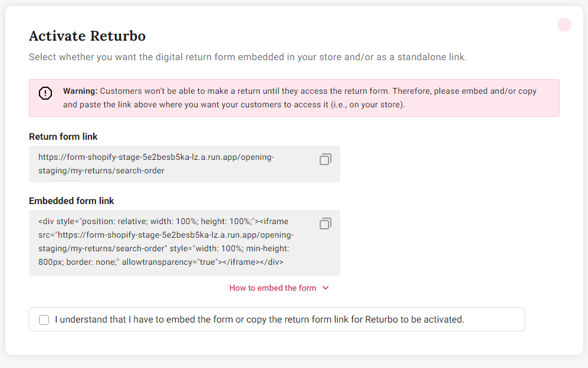
Task: Open the 'How to embed the form' link
Action: (x=272, y=288)
